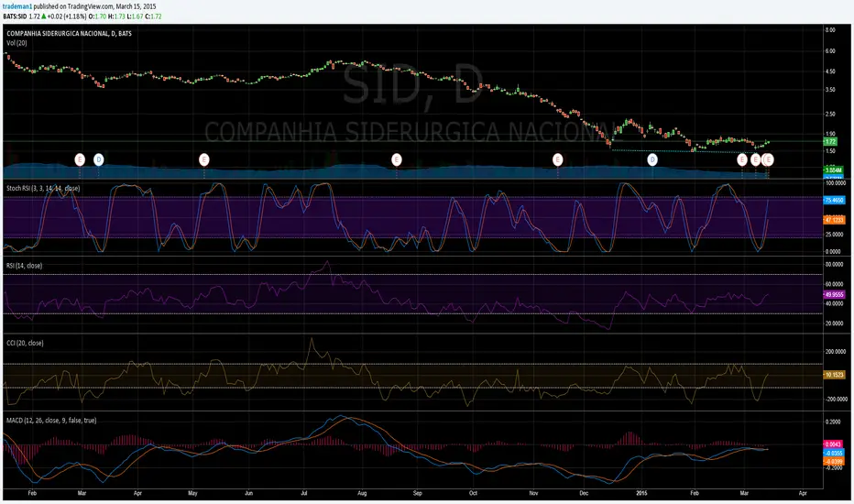Click the -200.0000 CCI axis label

pyautogui.click(x=836, y=399)
